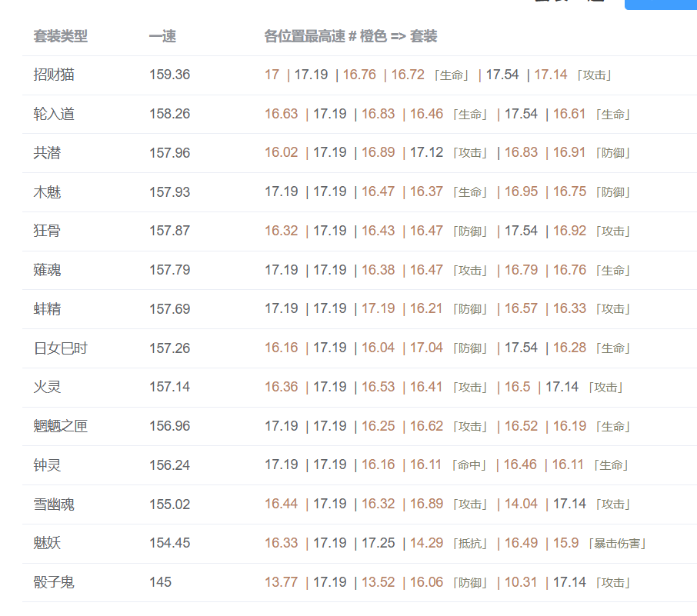
Task: Select the 狂骨 row name
Action: click(47, 231)
